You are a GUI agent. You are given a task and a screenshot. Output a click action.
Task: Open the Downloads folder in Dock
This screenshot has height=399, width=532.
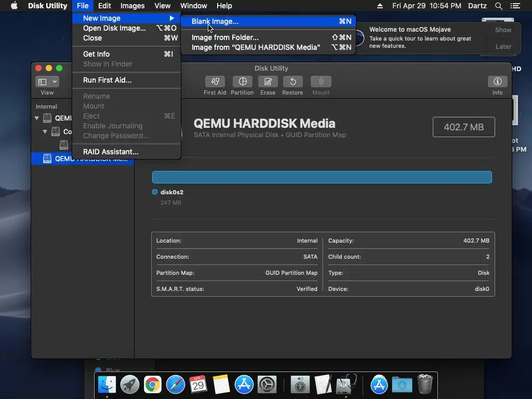point(402,385)
